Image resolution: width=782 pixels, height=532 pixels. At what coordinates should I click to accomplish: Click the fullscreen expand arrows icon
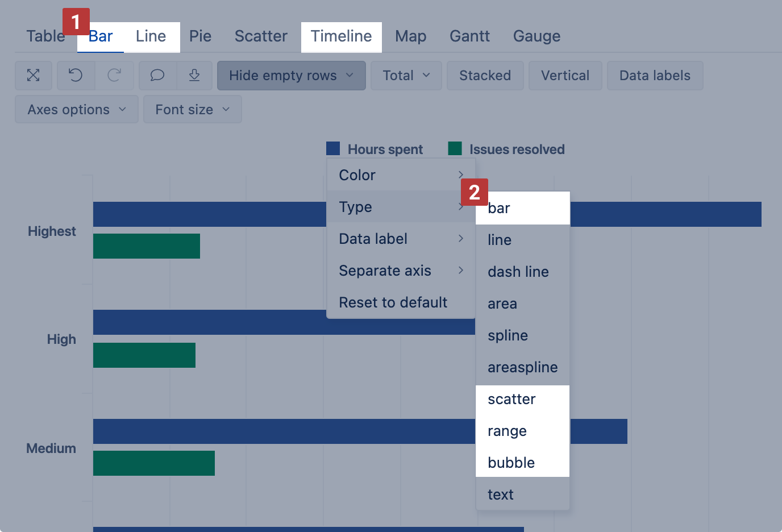click(x=34, y=76)
